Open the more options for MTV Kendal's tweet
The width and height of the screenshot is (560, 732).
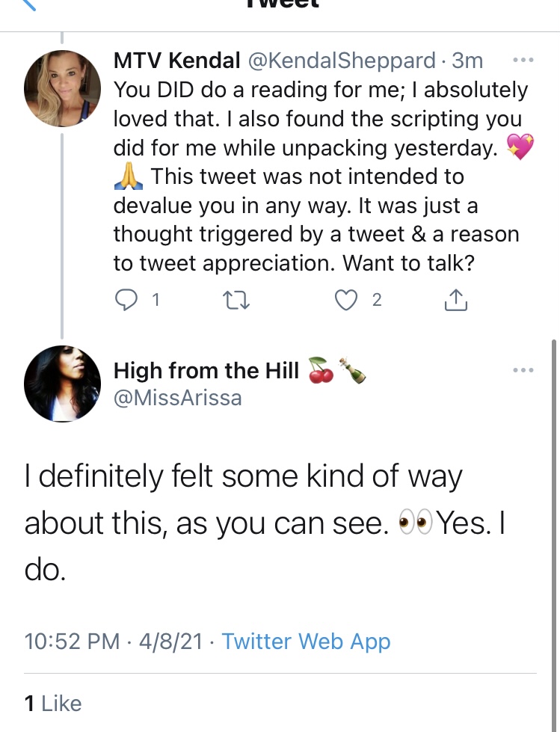coord(523,61)
